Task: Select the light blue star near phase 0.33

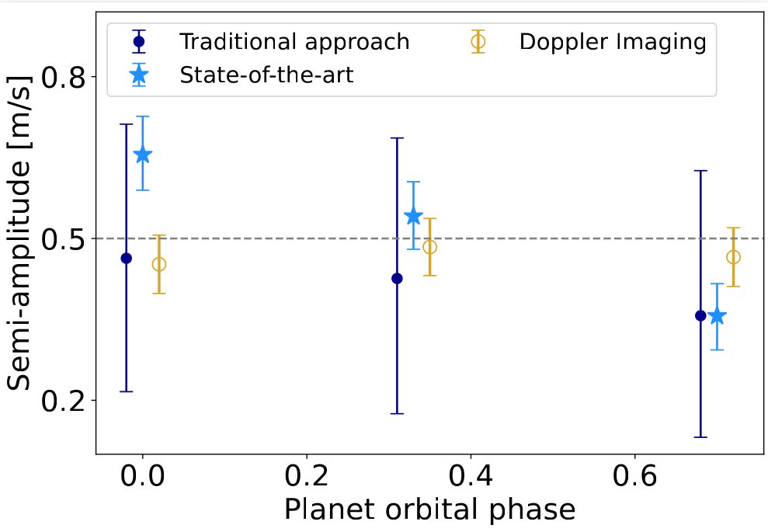Action: pyautogui.click(x=413, y=216)
